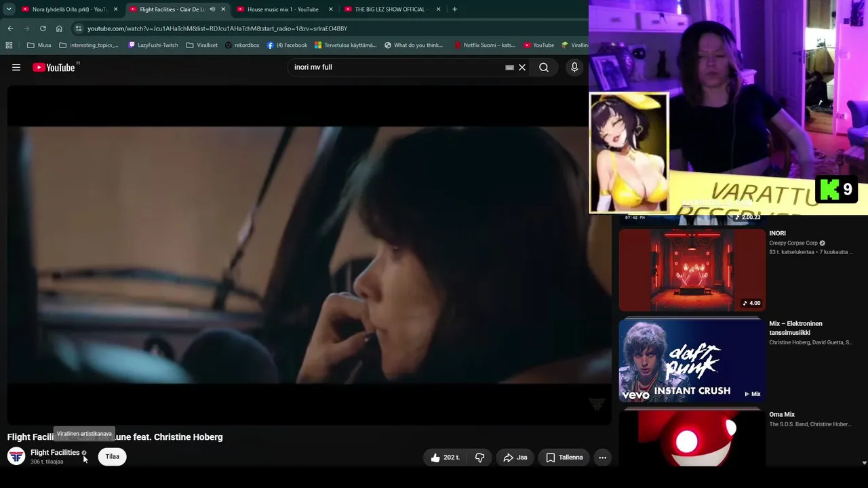Open the Daft Punk Instant Crush mix thumbnail
This screenshot has width=868, height=488.
(x=692, y=361)
